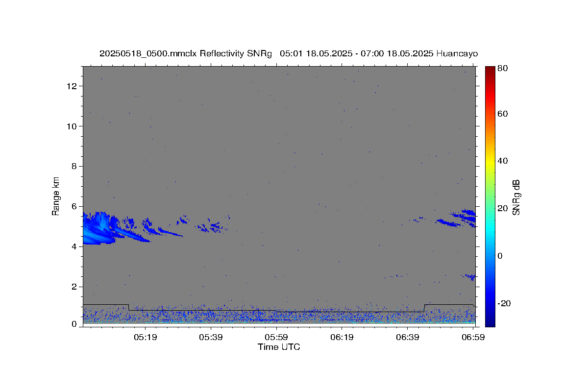Screen dimensions: 588x392
Task: Click the 4 km range tick label
Action: point(75,247)
